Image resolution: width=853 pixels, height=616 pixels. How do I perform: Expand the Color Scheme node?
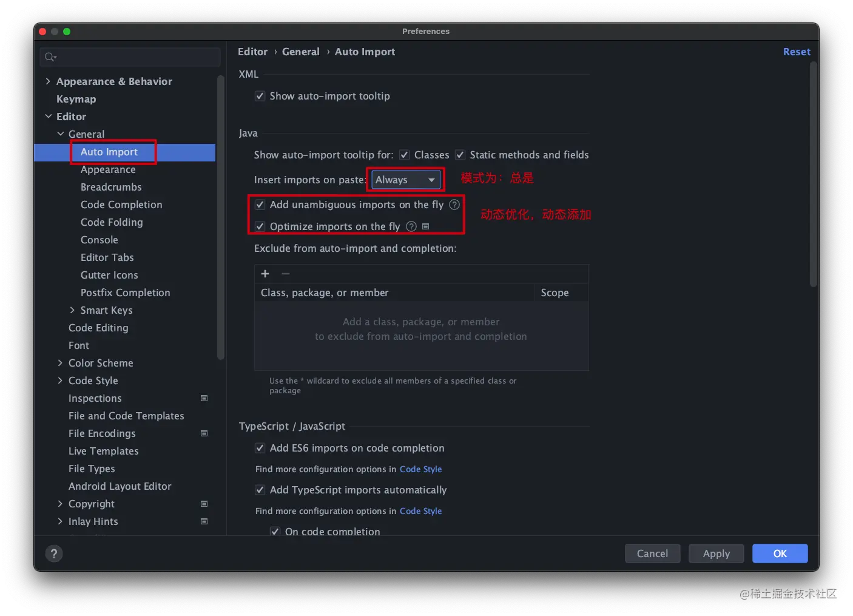pos(60,363)
